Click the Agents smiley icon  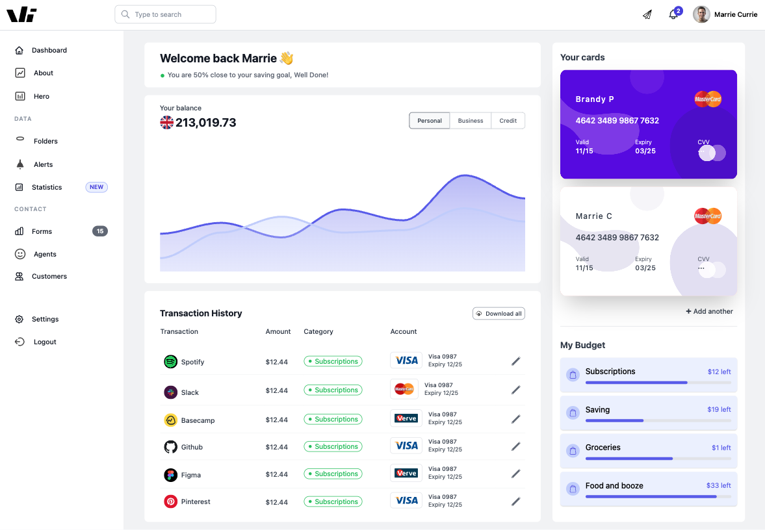(x=20, y=254)
